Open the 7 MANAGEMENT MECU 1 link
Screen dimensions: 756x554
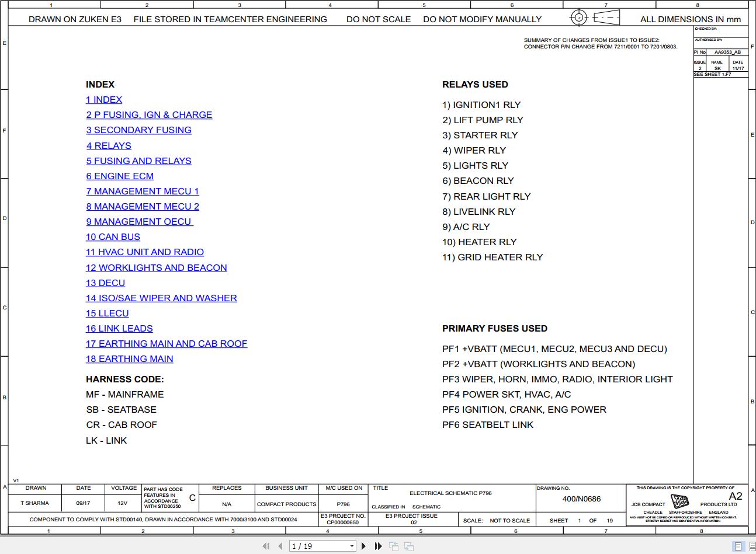143,191
